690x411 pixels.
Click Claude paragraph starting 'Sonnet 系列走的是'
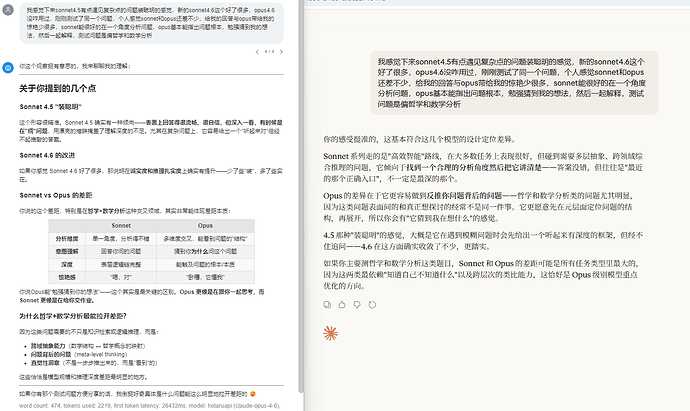coord(483,168)
